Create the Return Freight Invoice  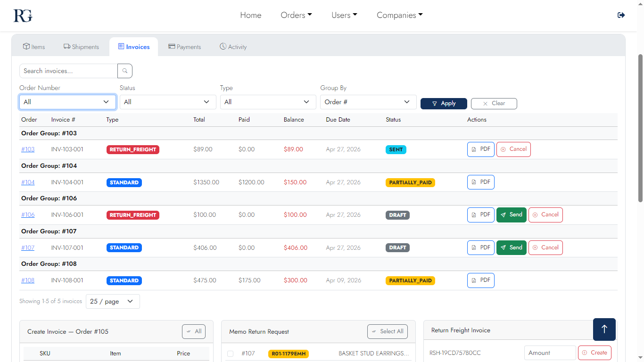point(594,353)
